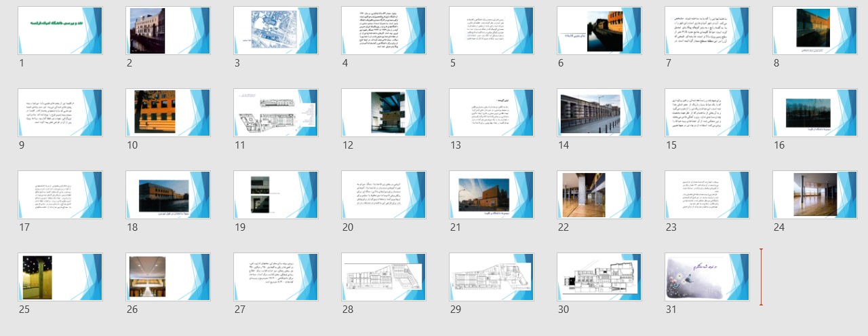Screen dimensions: 868x336
Task: Select slide 22 wooden floor interior
Action: 599,195
